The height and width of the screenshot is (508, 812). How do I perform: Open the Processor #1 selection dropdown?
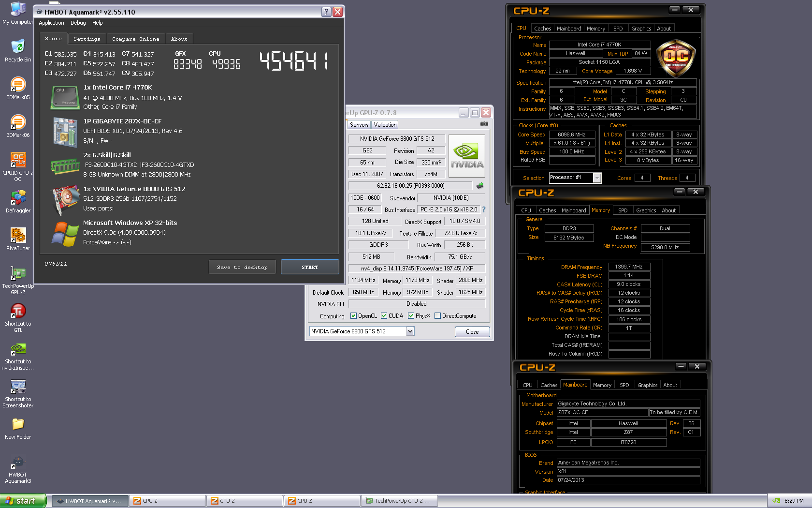597,178
